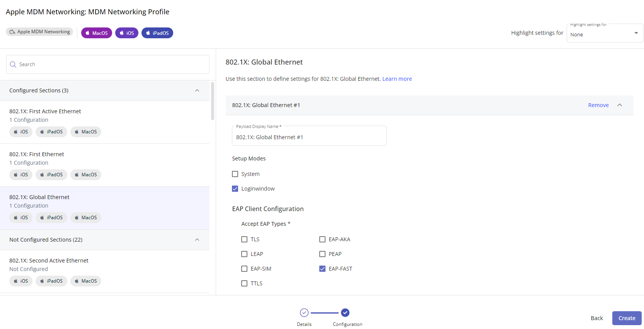Collapse the Global Ethernet #1 panel chevron
The width and height of the screenshot is (644, 329).
point(620,105)
